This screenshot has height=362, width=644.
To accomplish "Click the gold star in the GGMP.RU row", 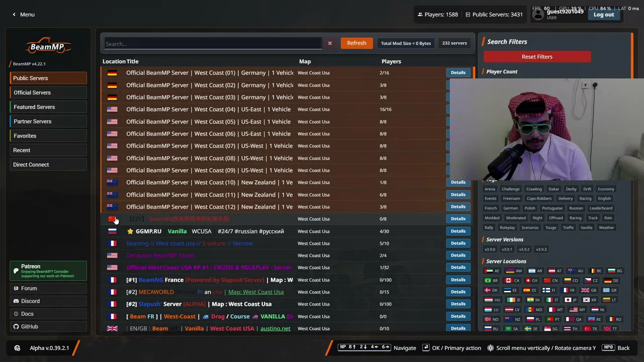I will (x=130, y=231).
